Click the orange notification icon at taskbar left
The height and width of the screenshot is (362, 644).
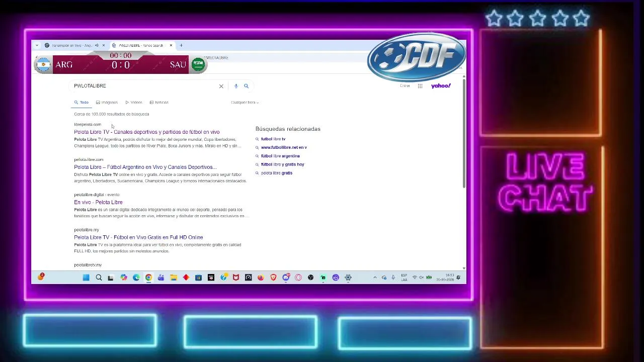click(x=41, y=277)
